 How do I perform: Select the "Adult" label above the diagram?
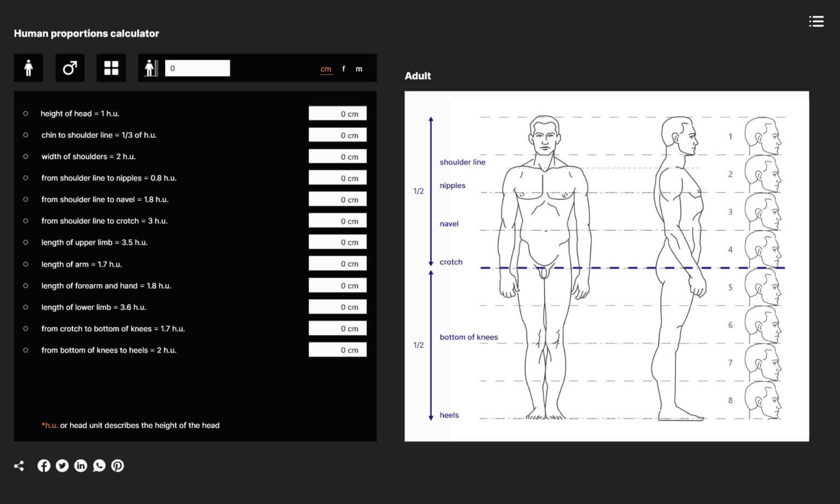(417, 76)
